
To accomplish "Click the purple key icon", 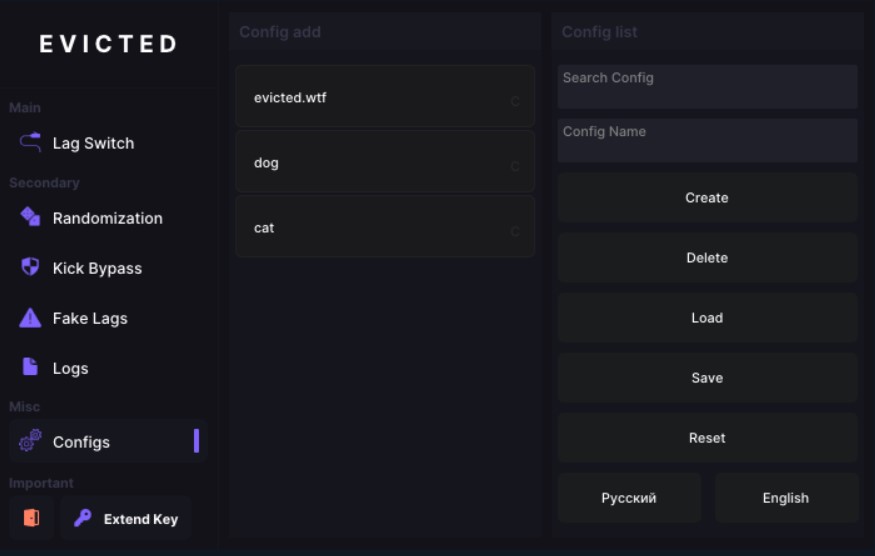I will (x=83, y=518).
